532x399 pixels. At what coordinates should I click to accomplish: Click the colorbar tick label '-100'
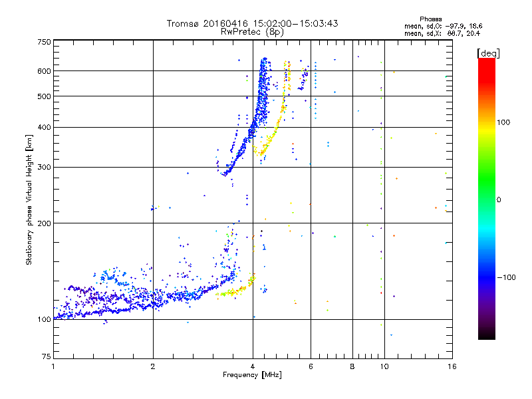coord(506,277)
